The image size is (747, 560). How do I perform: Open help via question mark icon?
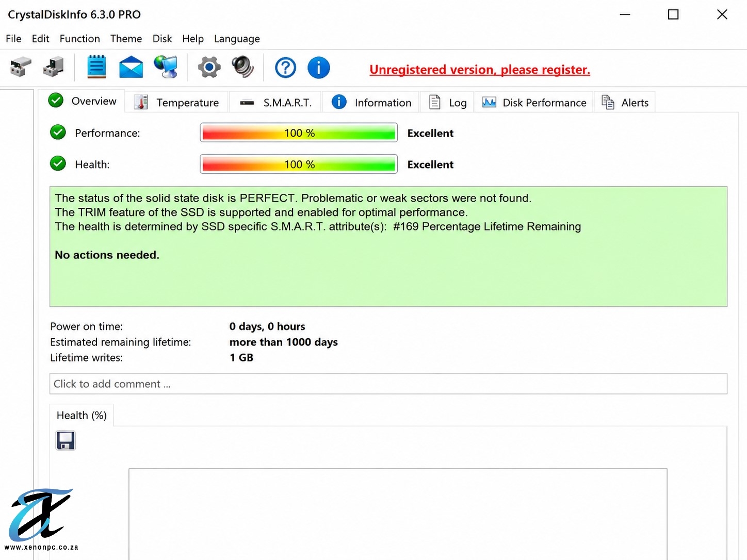[285, 68]
